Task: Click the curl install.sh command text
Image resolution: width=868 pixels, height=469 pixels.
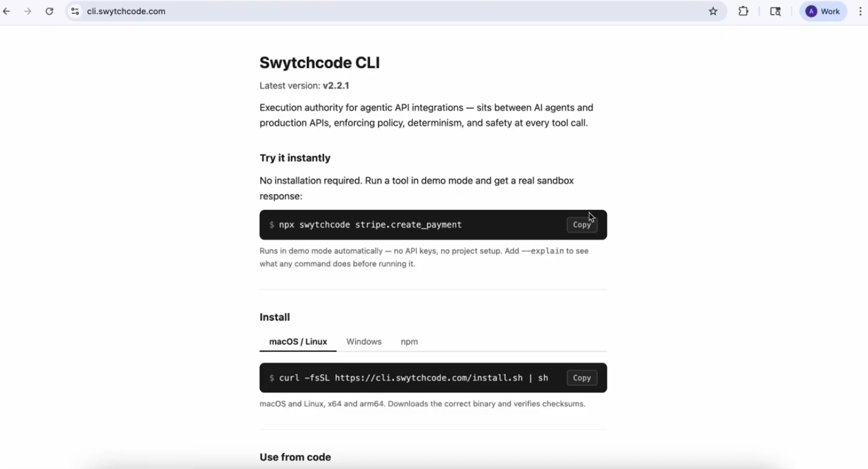Action: pyautogui.click(x=413, y=378)
